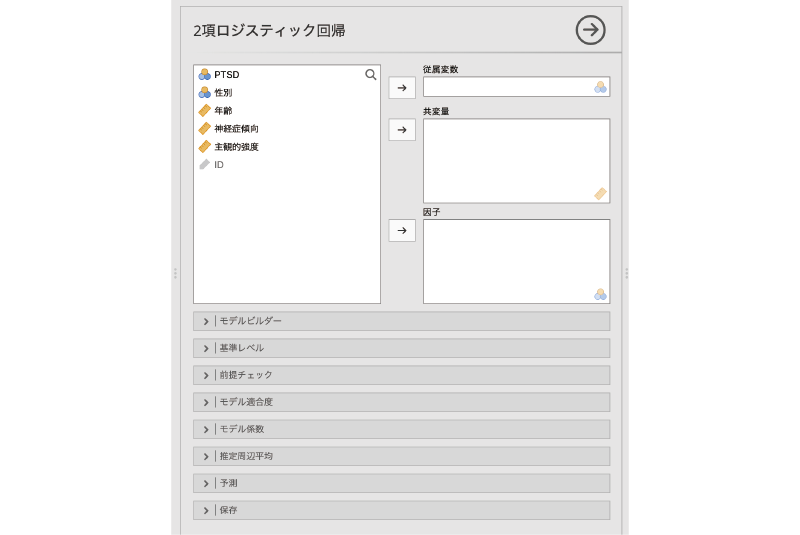
Task: Click arrow button to assign 従属変数
Action: tap(401, 88)
